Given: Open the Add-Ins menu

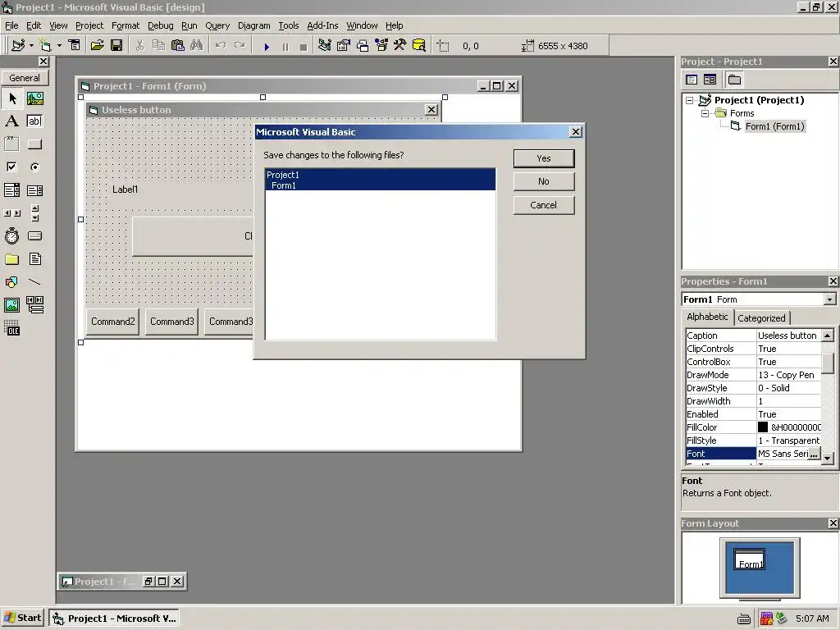Looking at the screenshot, I should point(322,25).
